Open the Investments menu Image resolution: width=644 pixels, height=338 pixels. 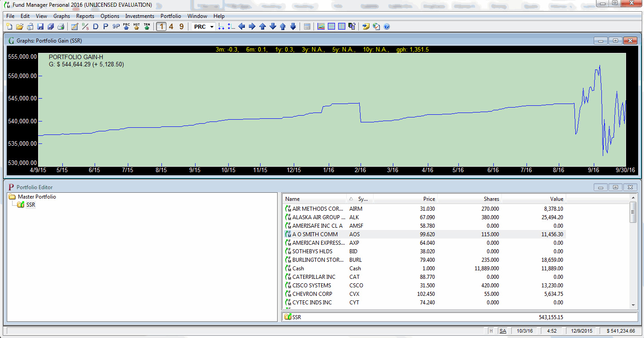pyautogui.click(x=139, y=16)
